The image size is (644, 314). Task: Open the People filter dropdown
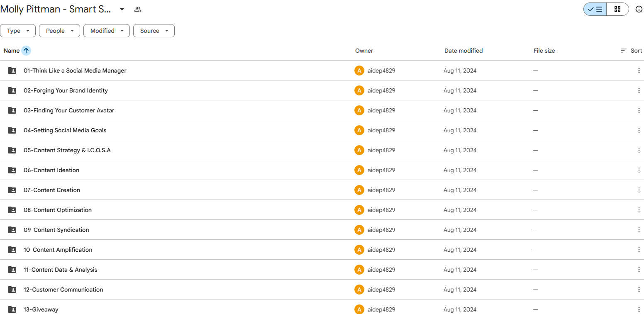(59, 31)
